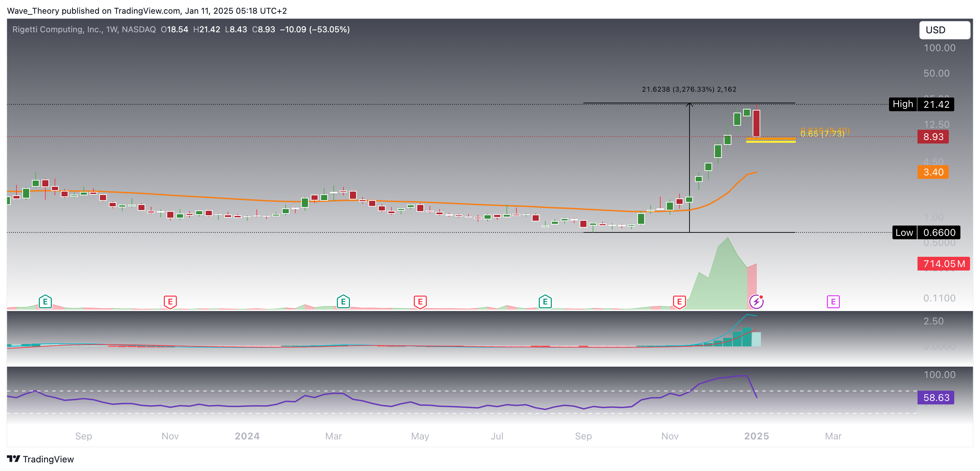Click the red earnings marker near Nov 2024
980x471 pixels.
[x=680, y=302]
